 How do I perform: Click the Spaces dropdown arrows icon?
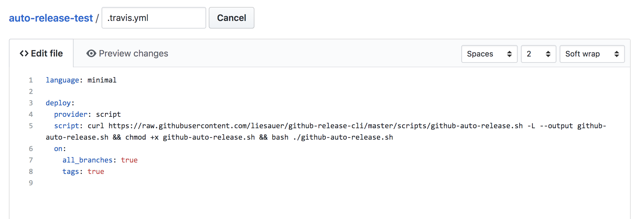509,54
